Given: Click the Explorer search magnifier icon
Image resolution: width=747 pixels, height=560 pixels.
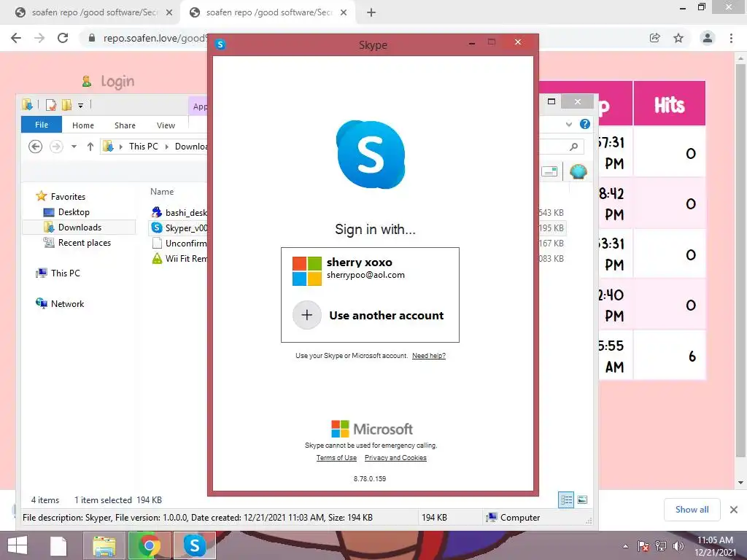Looking at the screenshot, I should (574, 147).
